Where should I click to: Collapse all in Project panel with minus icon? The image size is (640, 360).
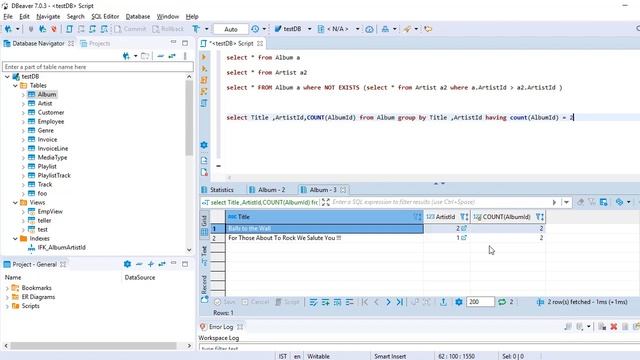point(139,264)
